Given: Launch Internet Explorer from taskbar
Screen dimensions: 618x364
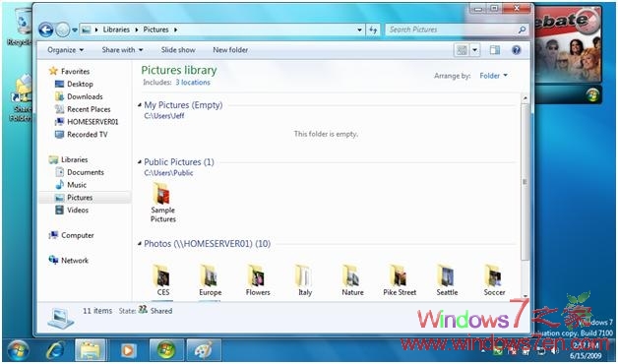Looking at the screenshot, I should click(56, 350).
